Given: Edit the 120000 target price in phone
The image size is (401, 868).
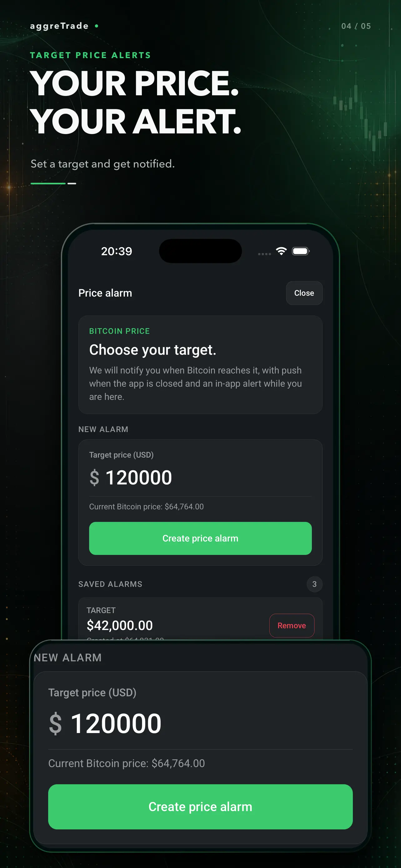Looking at the screenshot, I should click(x=139, y=477).
